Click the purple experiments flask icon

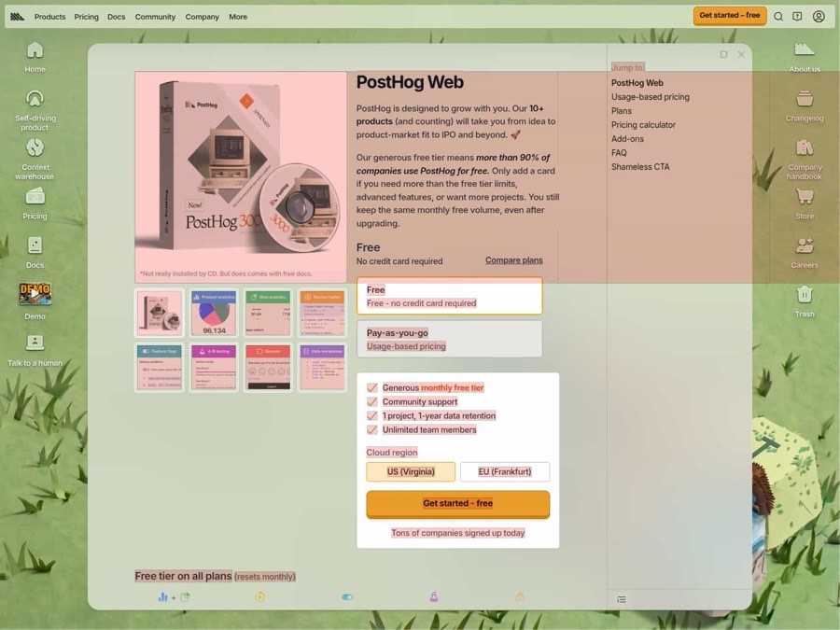click(x=434, y=596)
